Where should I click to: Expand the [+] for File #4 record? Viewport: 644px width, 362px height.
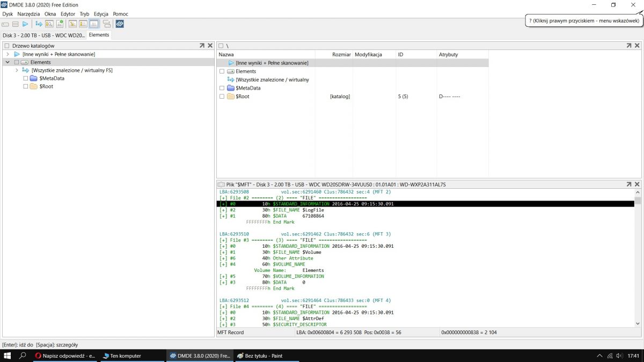pyautogui.click(x=223, y=306)
